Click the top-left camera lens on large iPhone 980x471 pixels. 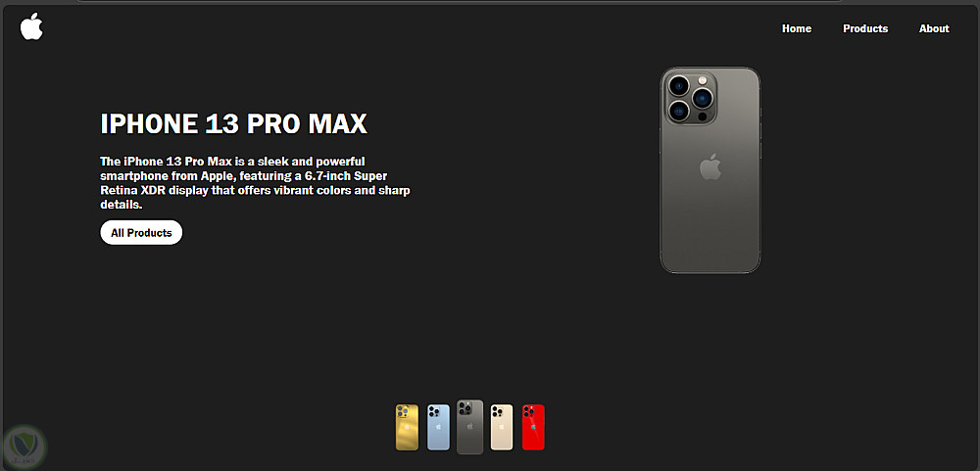[679, 85]
